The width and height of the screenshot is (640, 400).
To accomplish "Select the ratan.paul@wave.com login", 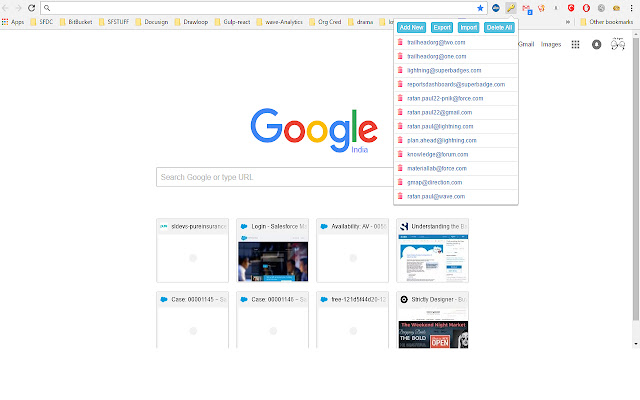I will click(x=436, y=196).
